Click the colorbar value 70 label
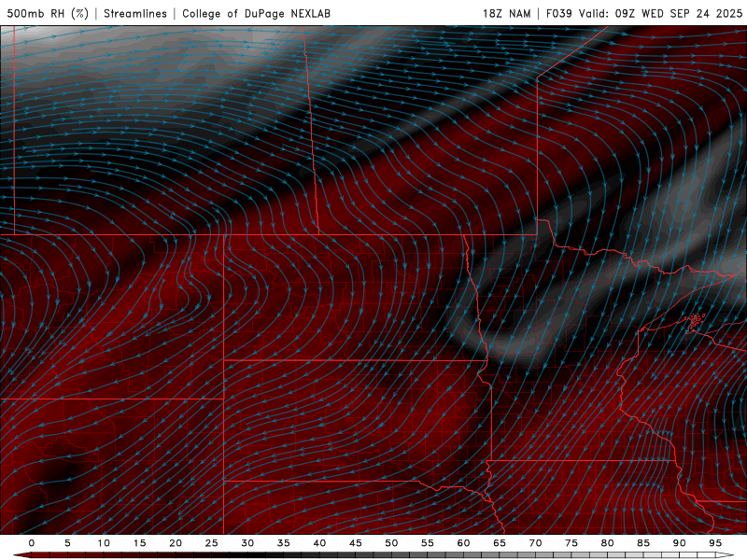Image resolution: width=747 pixels, height=560 pixels. pos(535,543)
